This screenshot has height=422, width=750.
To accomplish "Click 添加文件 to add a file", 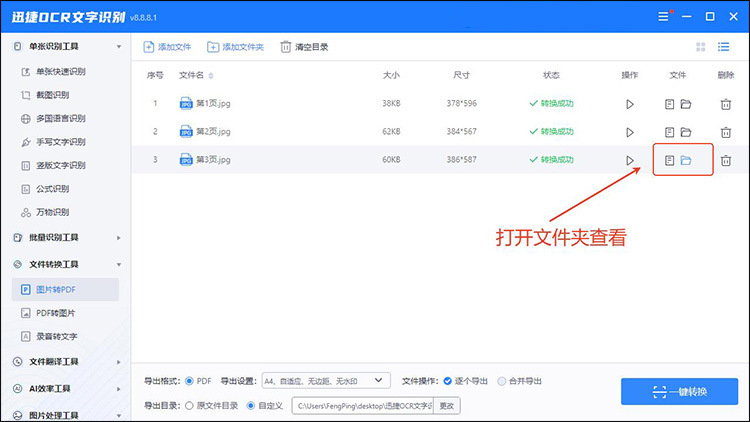I will point(167,47).
